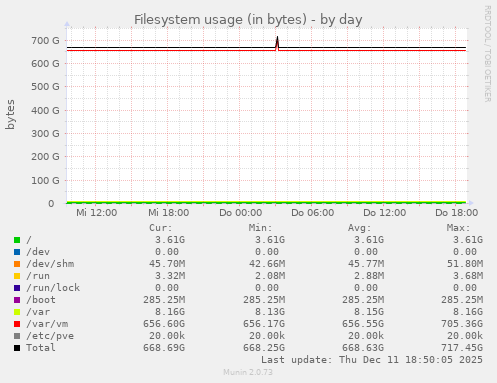This screenshot has width=497, height=383.
Task: Click the '/boot' legend label
Action: pos(41,300)
